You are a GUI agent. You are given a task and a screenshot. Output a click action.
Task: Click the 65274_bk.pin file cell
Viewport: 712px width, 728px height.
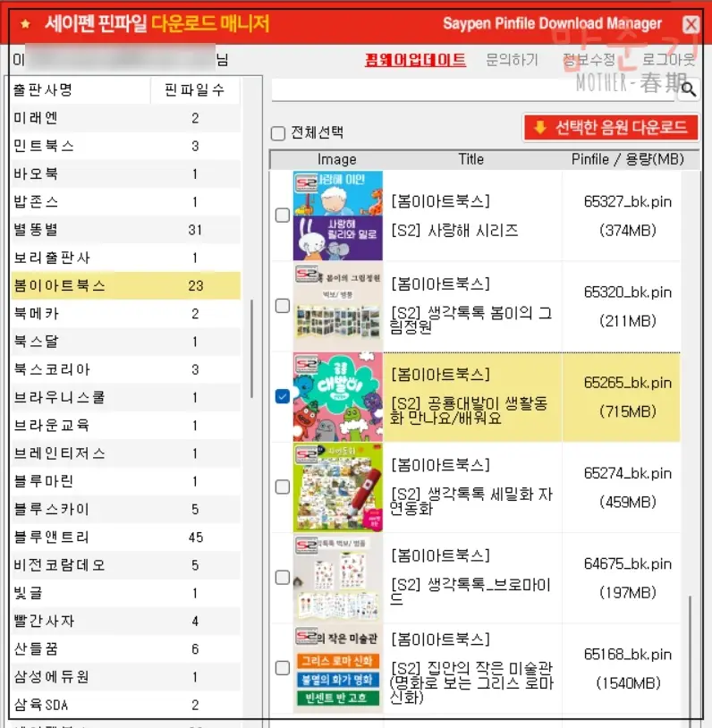coord(622,487)
